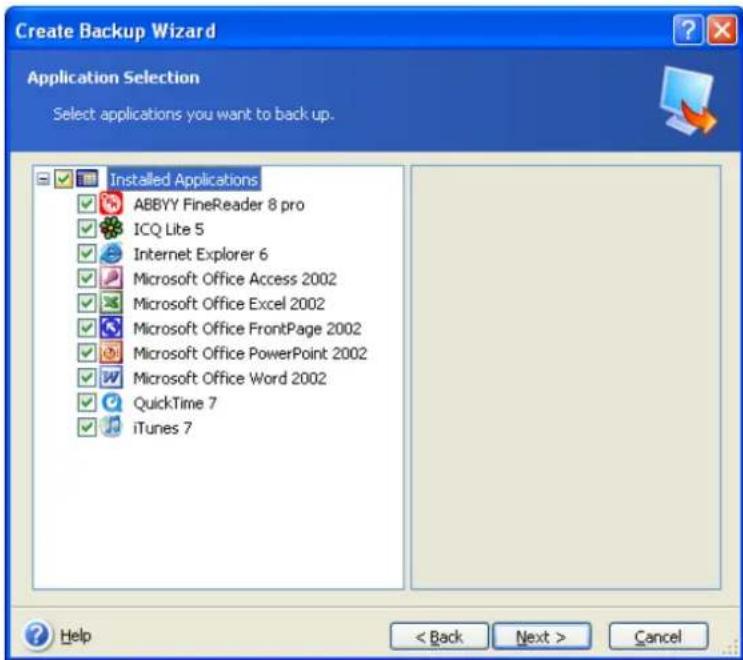This screenshot has width=743, height=660.
Task: Click the Installed Applications folder icon
Action: coord(87,179)
